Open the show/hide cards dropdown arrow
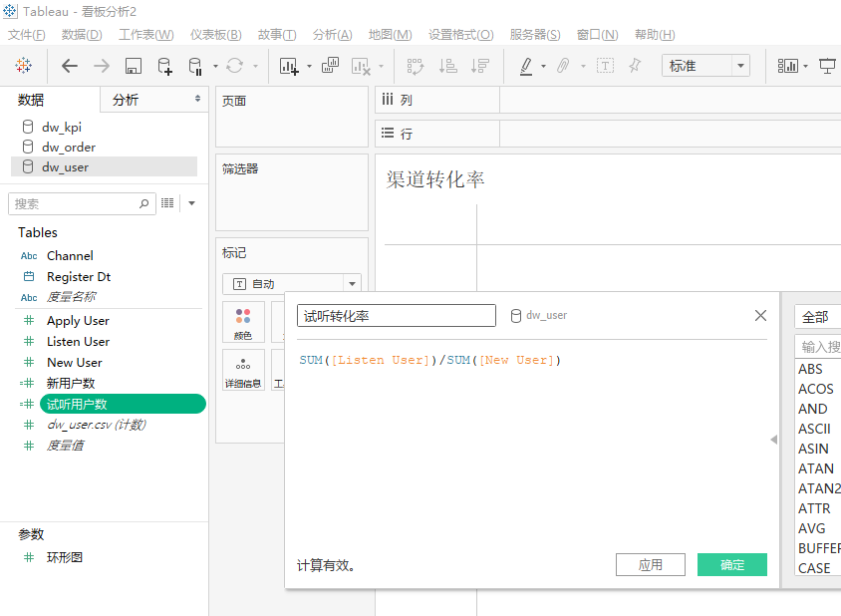Image resolution: width=841 pixels, height=616 pixels. click(x=805, y=67)
